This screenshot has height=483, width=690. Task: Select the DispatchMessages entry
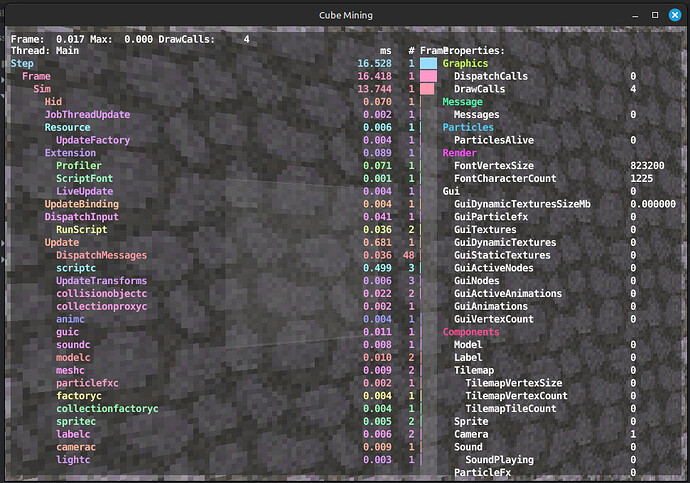pos(101,255)
